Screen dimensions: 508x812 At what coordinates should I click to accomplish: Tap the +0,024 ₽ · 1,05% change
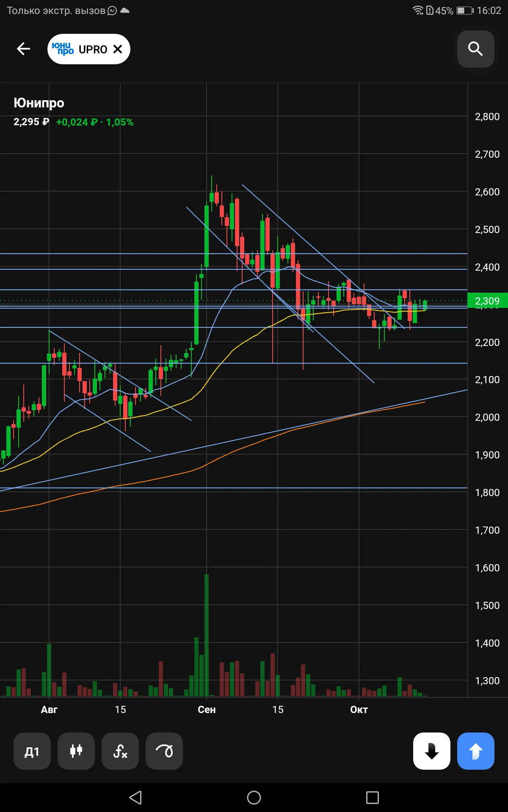click(x=95, y=122)
